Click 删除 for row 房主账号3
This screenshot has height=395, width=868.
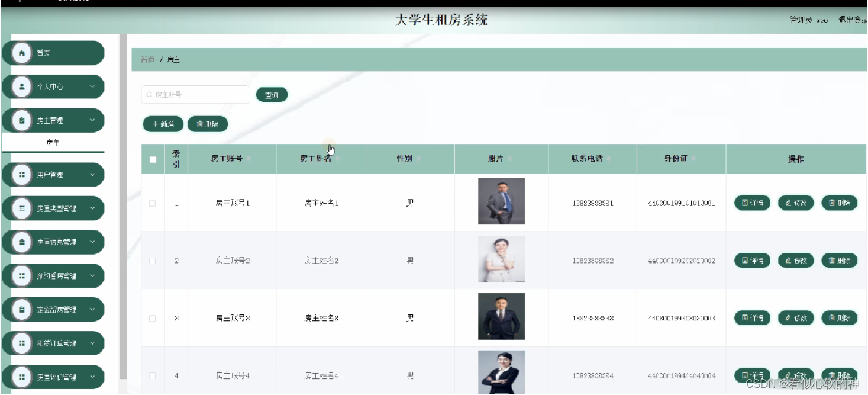point(840,318)
